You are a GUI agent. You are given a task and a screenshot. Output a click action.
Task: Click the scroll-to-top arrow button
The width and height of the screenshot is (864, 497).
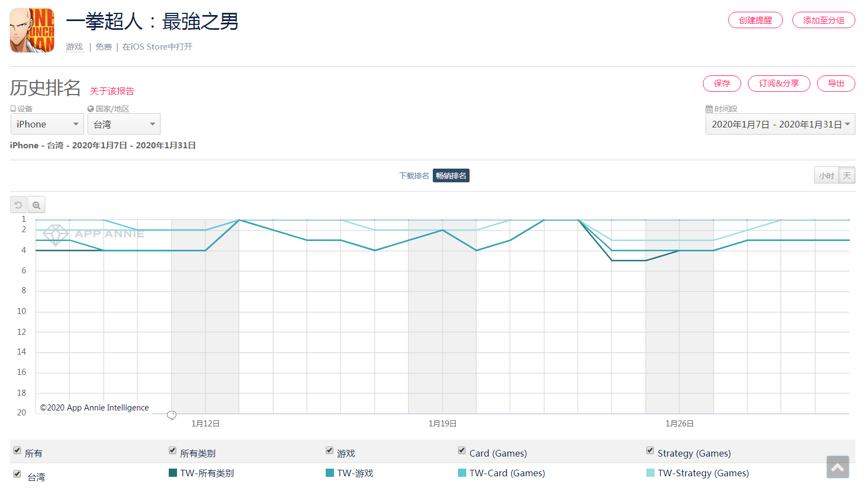click(x=837, y=467)
